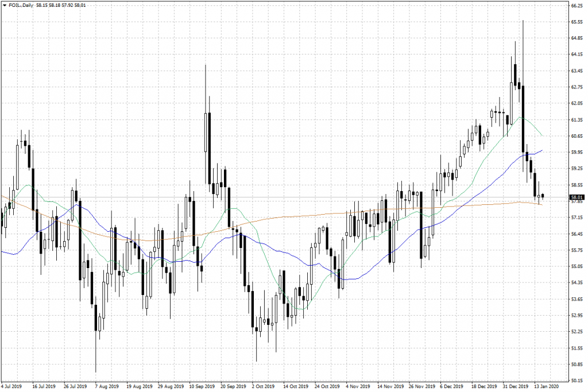Click the 31 Dec 2019 date label
This screenshot has height=392, width=588.
(x=516, y=386)
